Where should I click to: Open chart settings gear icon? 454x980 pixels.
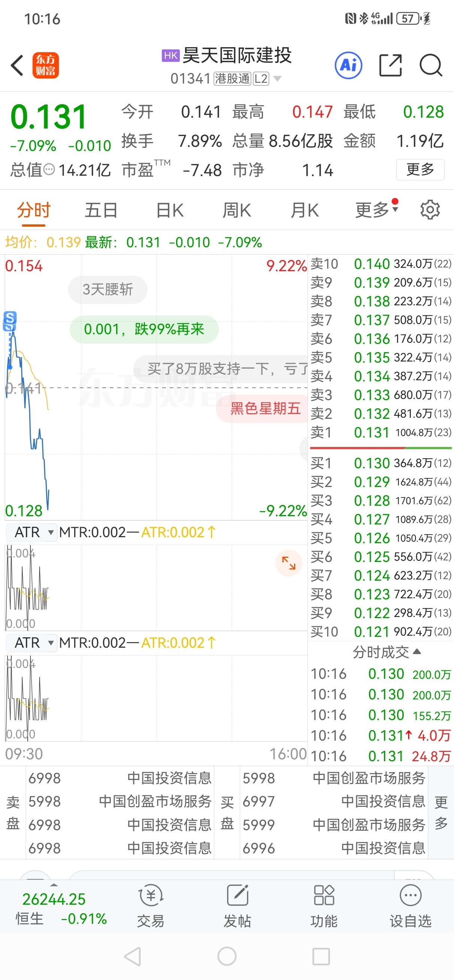430,210
